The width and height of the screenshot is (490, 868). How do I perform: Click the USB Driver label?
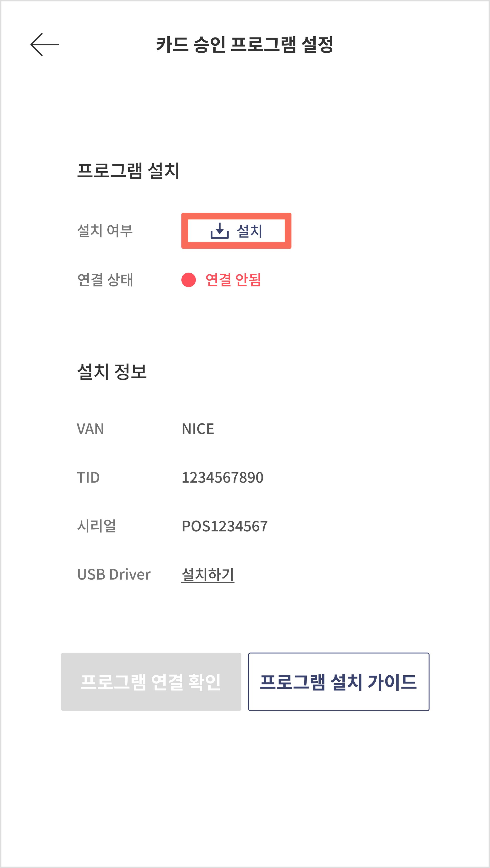pos(114,575)
